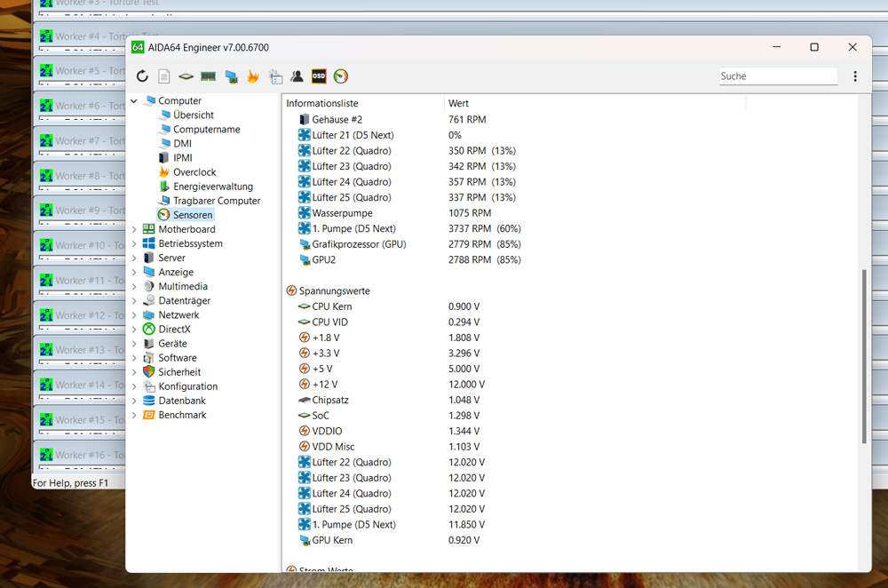Open the IPMI tree item

182,157
